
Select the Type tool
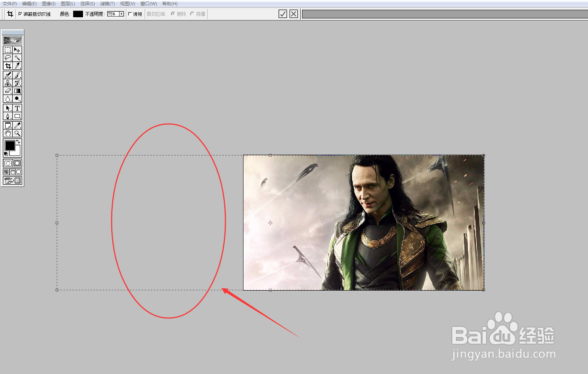click(17, 108)
